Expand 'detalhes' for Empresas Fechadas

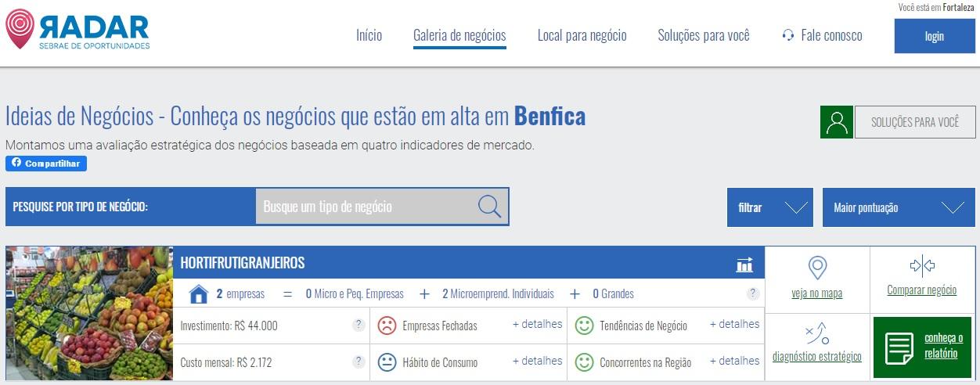[x=537, y=325]
